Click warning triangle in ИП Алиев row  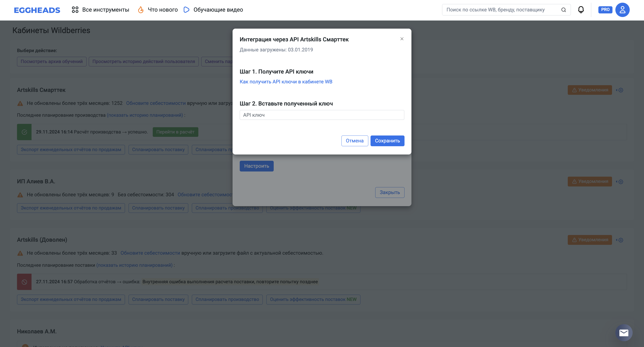[20, 195]
